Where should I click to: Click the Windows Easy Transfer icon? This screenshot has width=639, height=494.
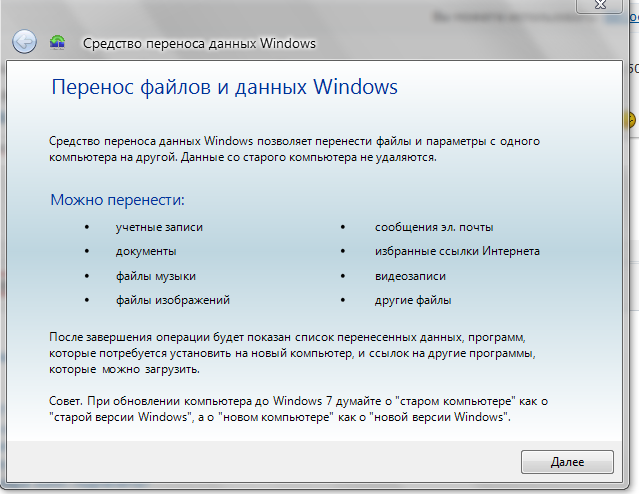point(57,42)
